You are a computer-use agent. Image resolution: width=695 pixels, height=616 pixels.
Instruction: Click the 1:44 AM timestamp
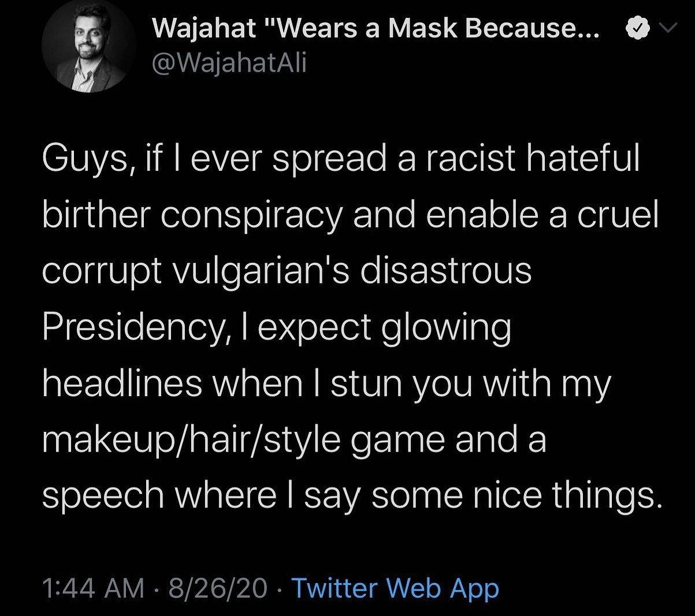(x=93, y=588)
